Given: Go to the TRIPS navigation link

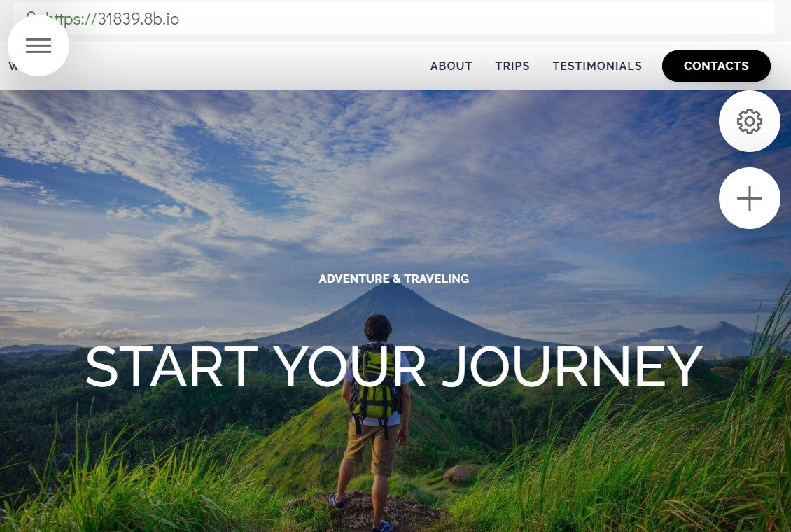Looking at the screenshot, I should coord(512,66).
